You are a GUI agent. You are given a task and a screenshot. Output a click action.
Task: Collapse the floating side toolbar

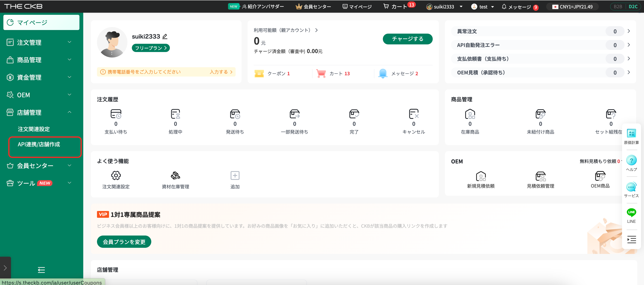coord(631,240)
